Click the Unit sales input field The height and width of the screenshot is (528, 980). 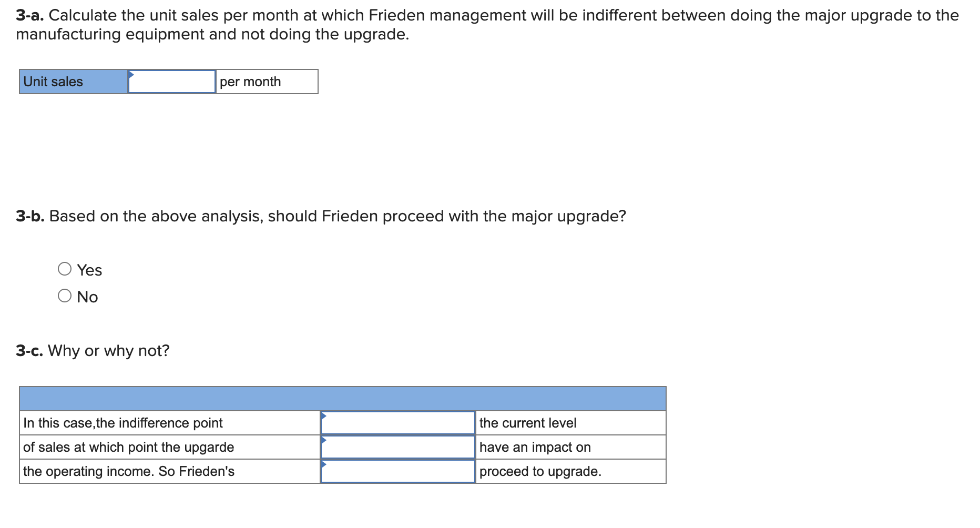[x=172, y=82]
